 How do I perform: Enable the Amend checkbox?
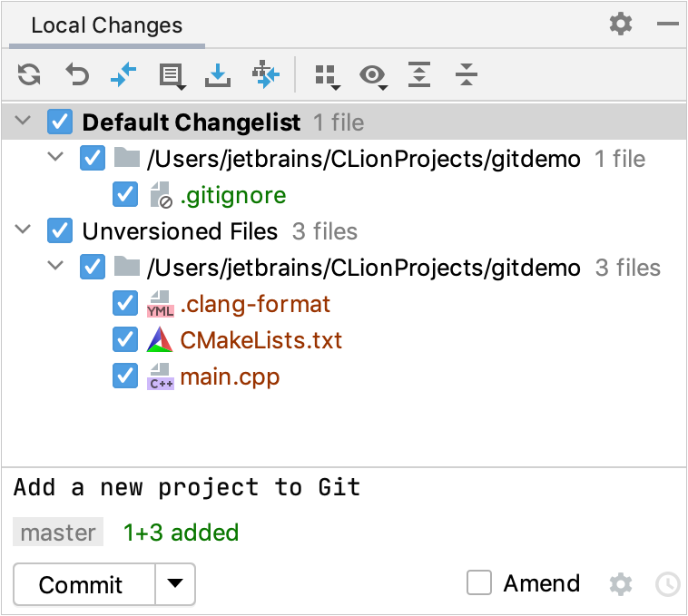479,583
